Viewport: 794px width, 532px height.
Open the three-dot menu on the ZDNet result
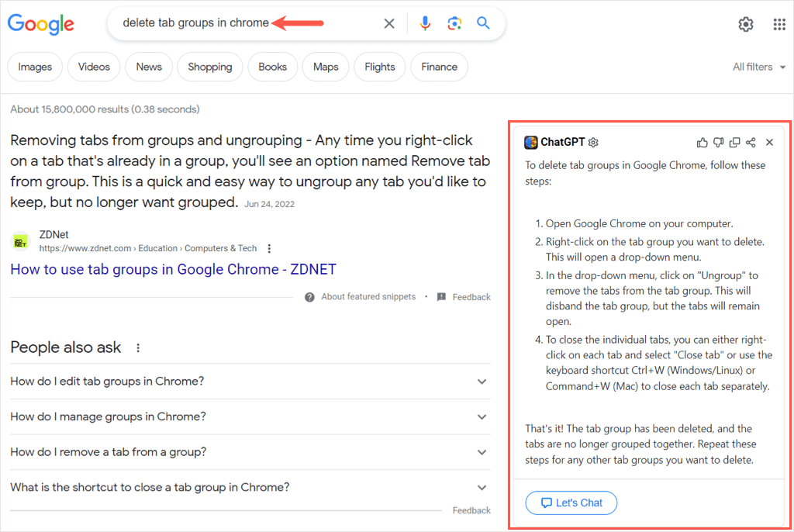[269, 248]
